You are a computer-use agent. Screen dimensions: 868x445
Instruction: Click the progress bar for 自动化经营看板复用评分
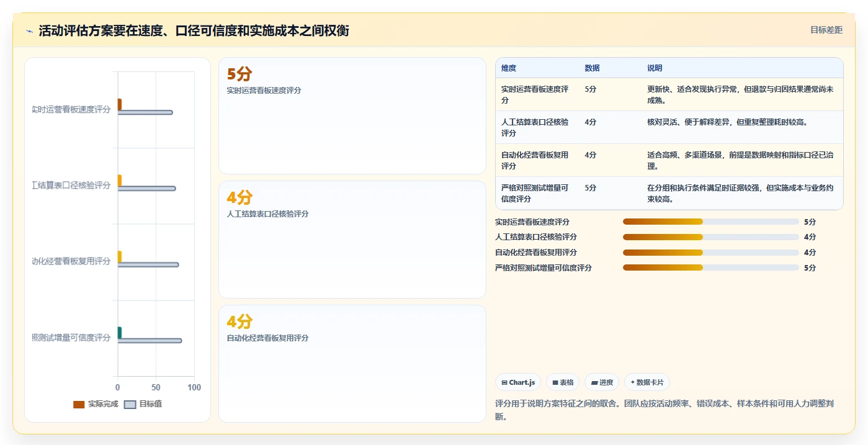click(x=711, y=253)
